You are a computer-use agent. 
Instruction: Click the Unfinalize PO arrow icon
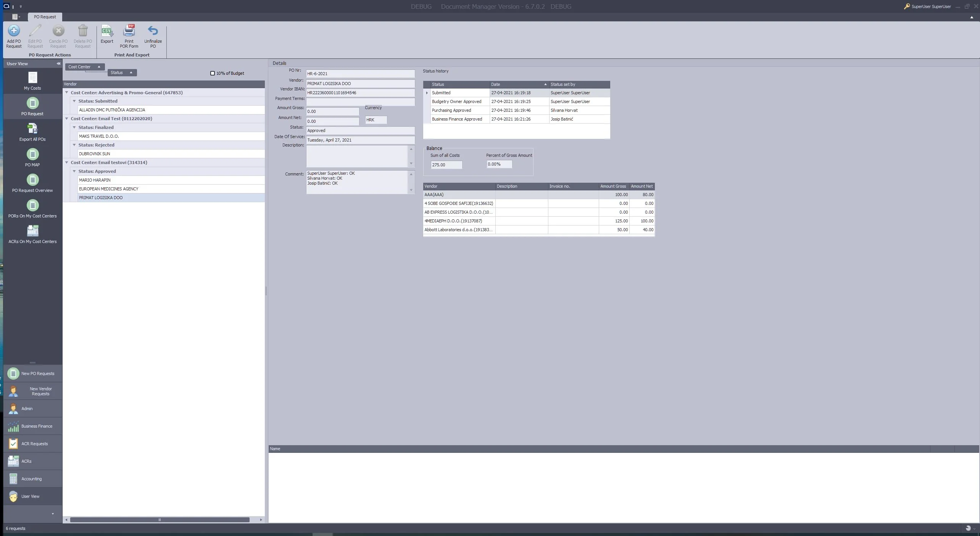pyautogui.click(x=153, y=31)
